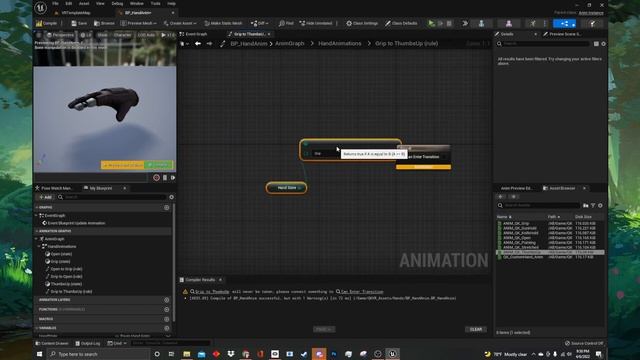
Task: Open Asset Browser settings gear
Action: [x=600, y=205]
